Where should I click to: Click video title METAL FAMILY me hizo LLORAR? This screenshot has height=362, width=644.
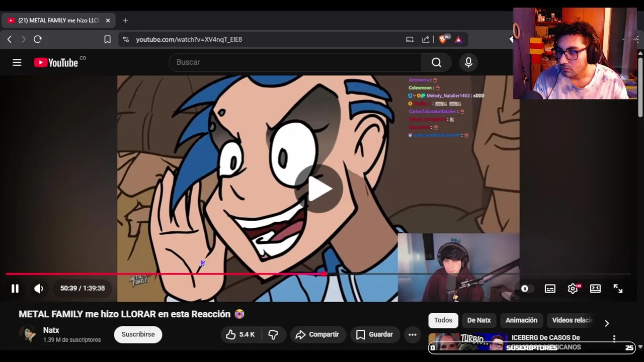pos(131,314)
